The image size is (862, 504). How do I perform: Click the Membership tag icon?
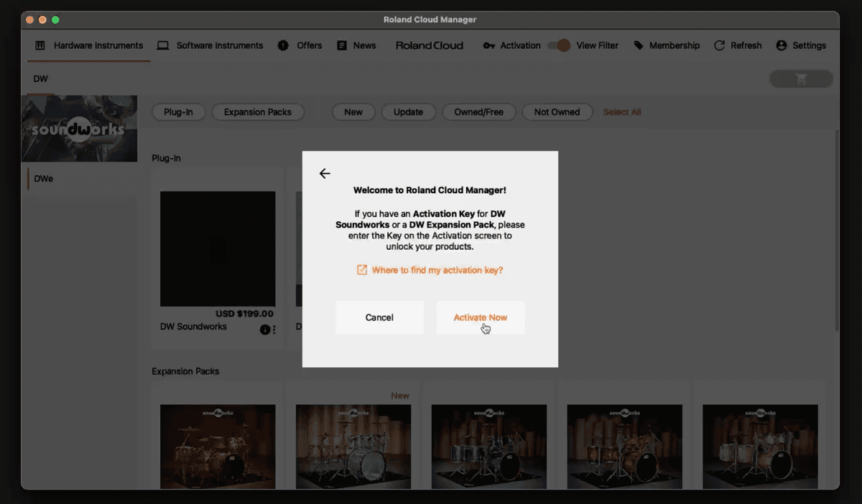point(638,45)
